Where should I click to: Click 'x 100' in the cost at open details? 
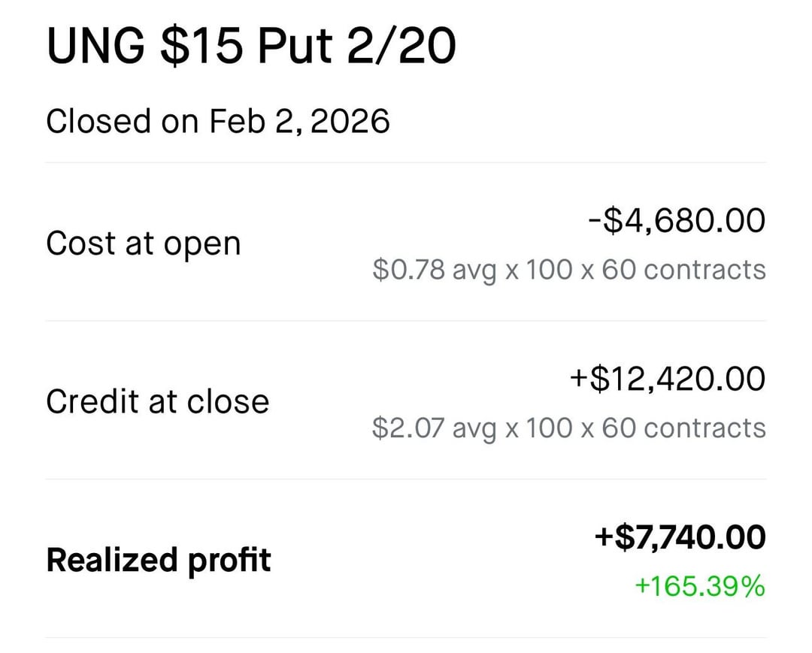click(x=535, y=270)
